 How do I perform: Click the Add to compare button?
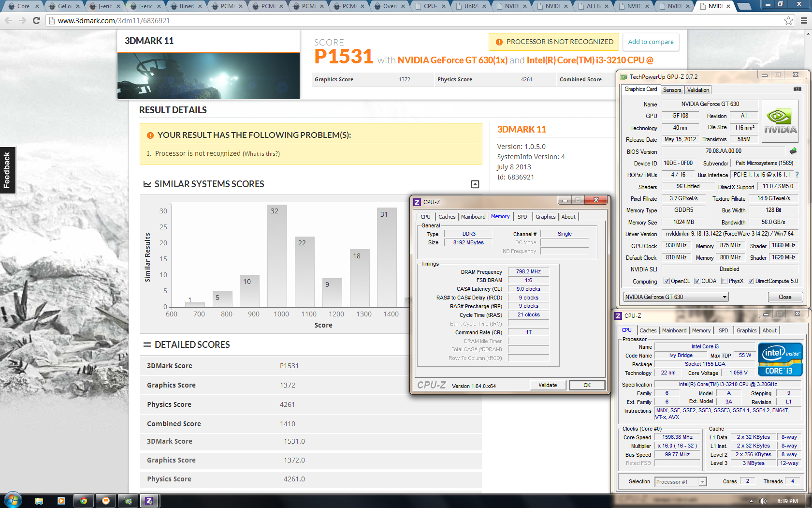(x=651, y=42)
